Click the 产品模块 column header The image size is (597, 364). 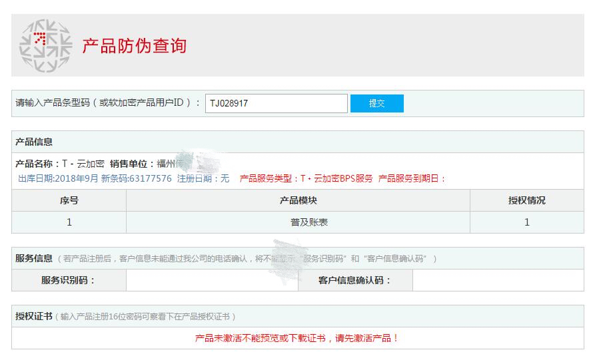click(298, 200)
